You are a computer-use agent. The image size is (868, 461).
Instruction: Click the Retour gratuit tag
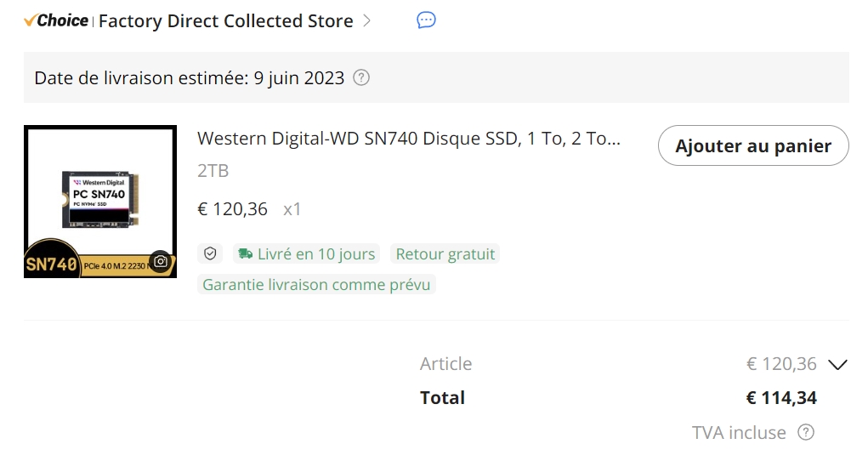[x=445, y=253]
